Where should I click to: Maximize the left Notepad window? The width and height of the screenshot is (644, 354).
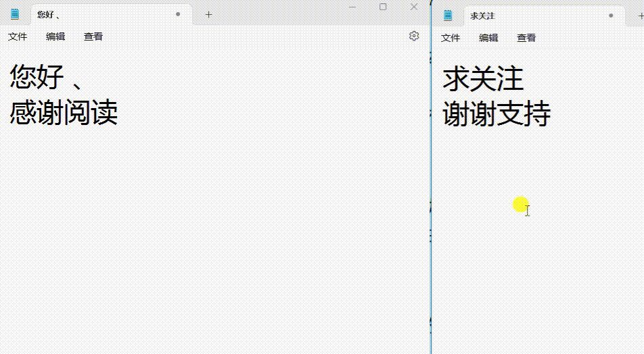coord(383,7)
